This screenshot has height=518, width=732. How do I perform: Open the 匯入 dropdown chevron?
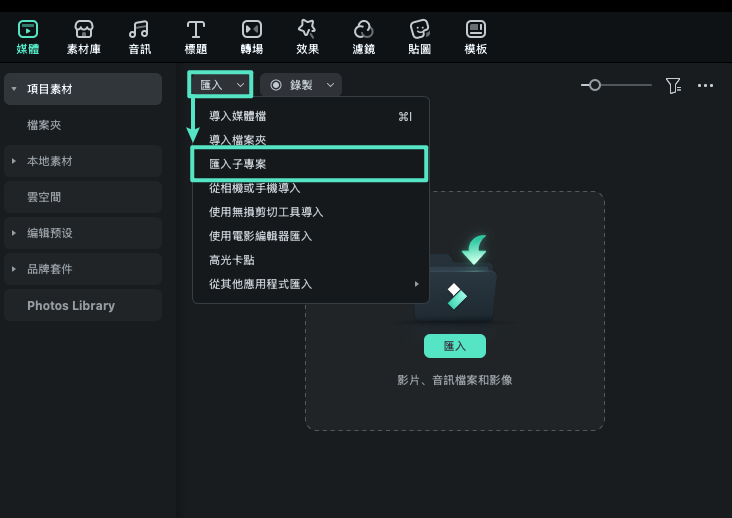click(x=240, y=85)
